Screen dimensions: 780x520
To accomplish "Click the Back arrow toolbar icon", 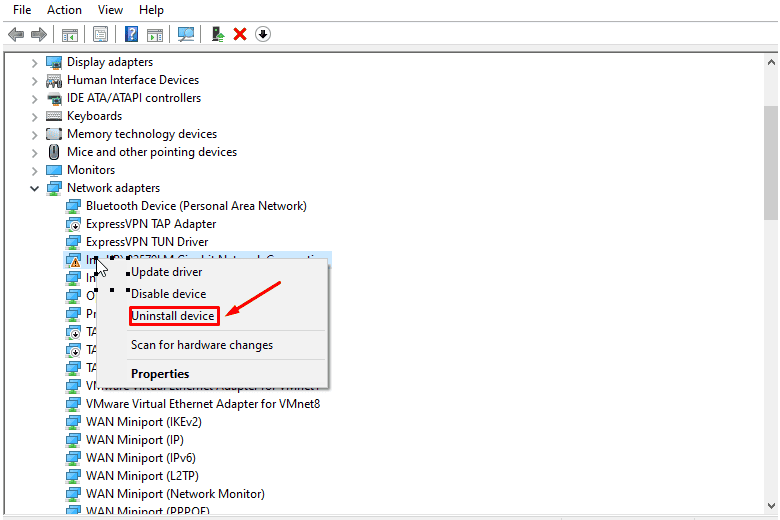I will point(16,34).
